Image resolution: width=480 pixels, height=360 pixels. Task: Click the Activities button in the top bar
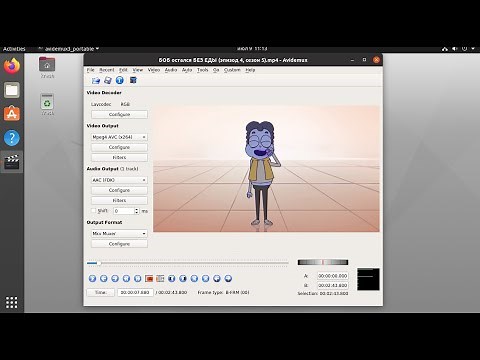tap(14, 49)
